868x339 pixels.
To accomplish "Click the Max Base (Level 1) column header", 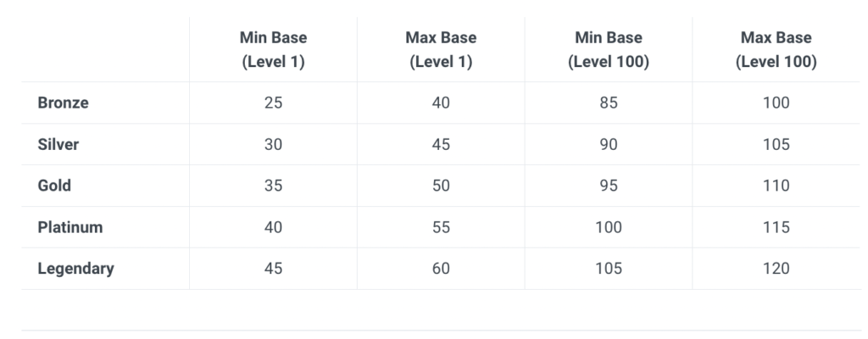I will click(x=441, y=50).
